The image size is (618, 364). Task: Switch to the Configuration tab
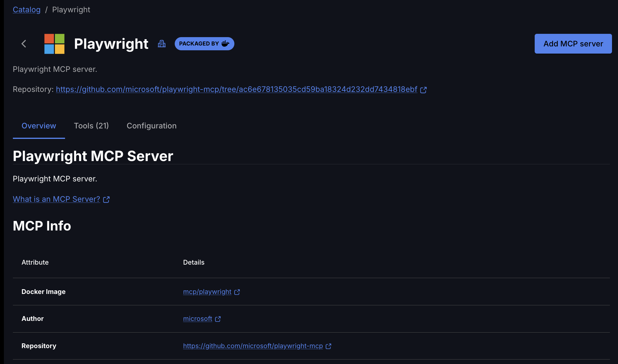coord(151,126)
